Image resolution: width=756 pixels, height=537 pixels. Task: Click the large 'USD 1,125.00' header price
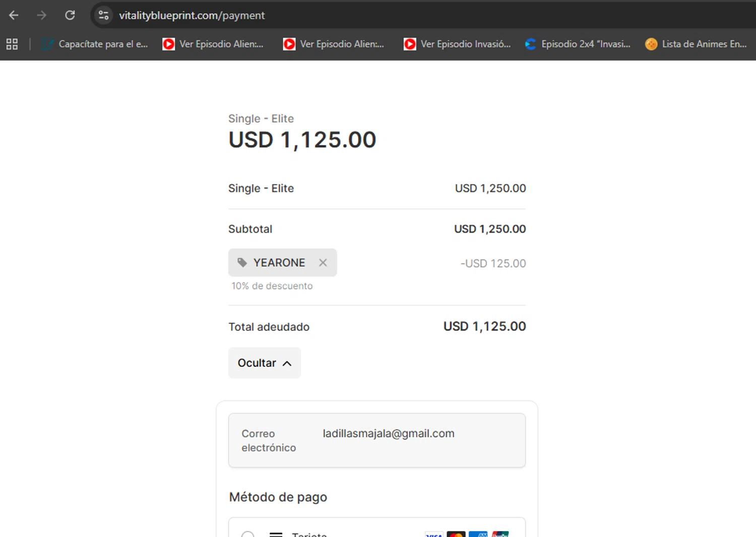coord(302,140)
